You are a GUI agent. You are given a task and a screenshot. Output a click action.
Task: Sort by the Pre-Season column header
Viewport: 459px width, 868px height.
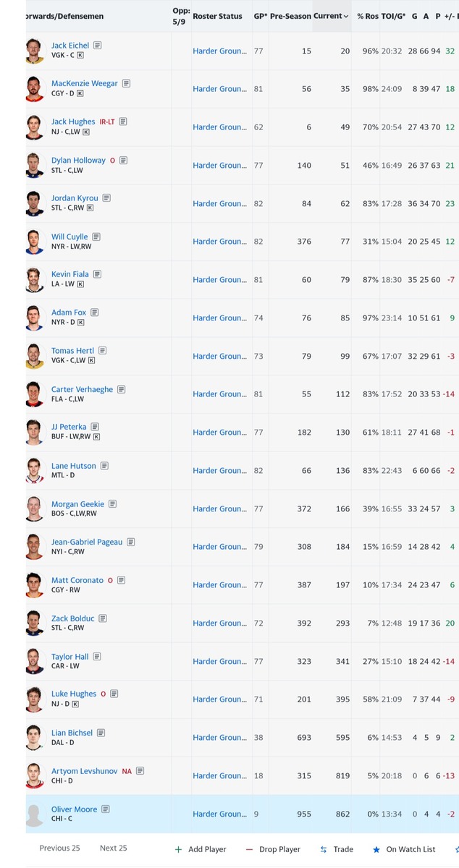[290, 16]
